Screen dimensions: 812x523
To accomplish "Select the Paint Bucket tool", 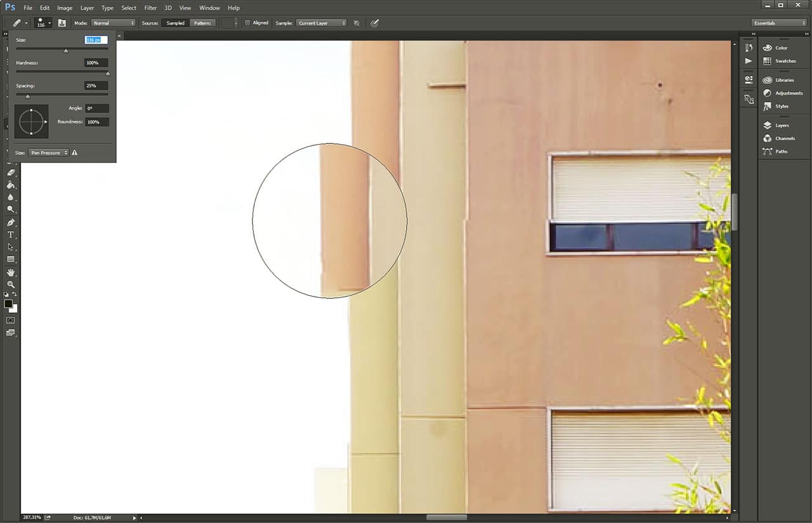I will 10,185.
